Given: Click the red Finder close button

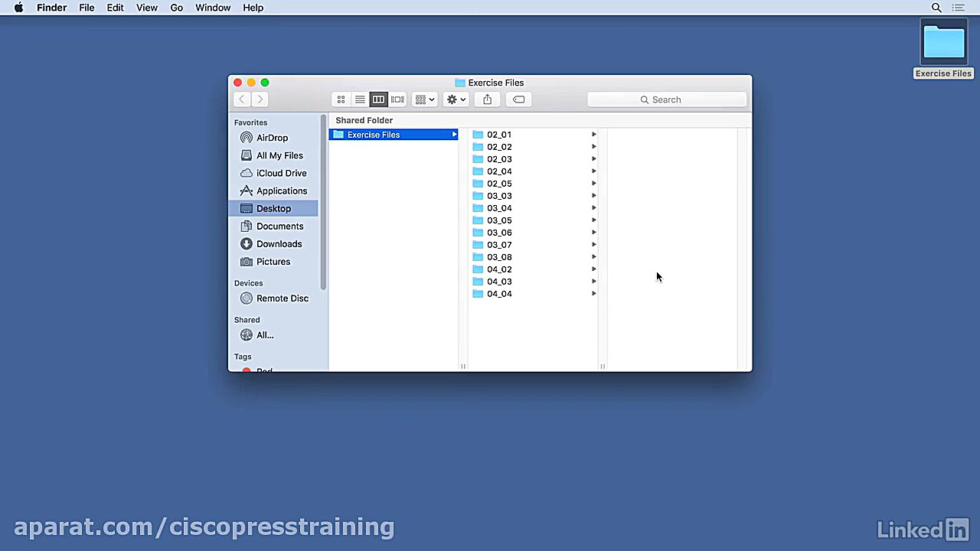Looking at the screenshot, I should coord(238,82).
